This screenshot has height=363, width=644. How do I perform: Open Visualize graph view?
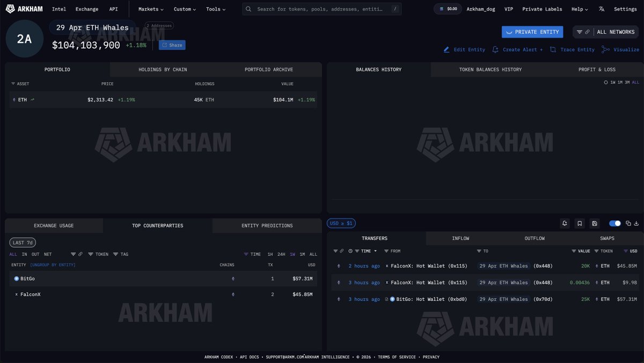[x=620, y=49]
